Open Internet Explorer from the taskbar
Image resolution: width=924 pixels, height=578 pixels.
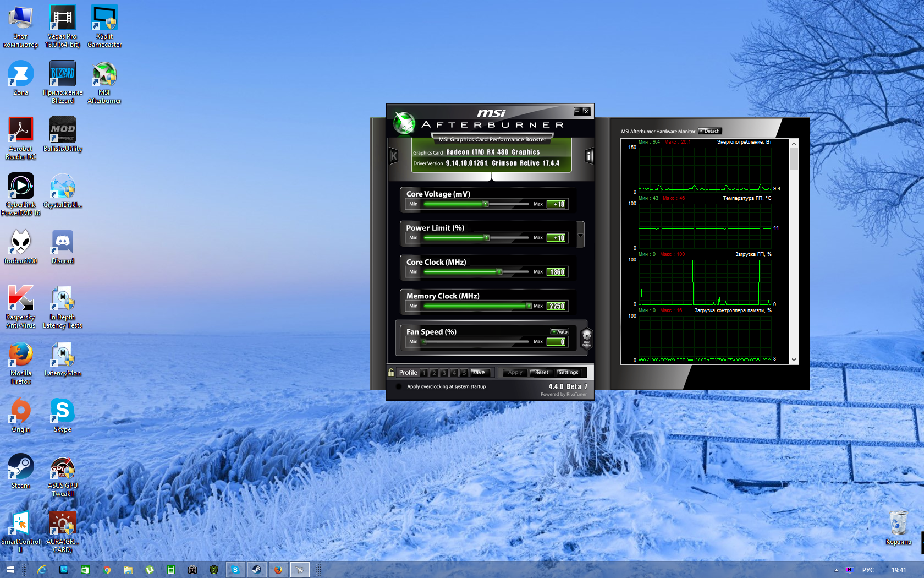click(x=42, y=570)
